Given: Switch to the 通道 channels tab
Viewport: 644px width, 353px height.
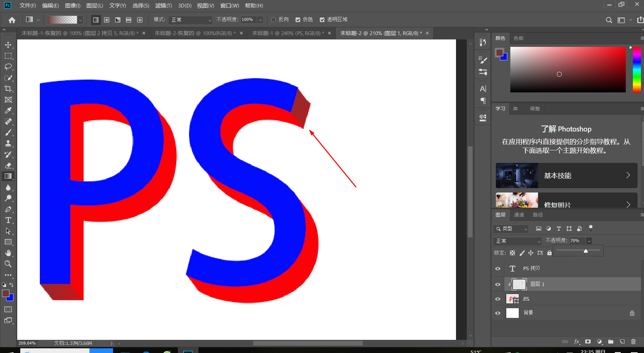Looking at the screenshot, I should (519, 215).
